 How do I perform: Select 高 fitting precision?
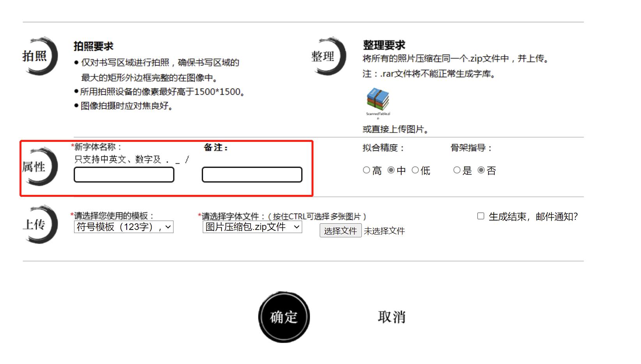tap(366, 170)
